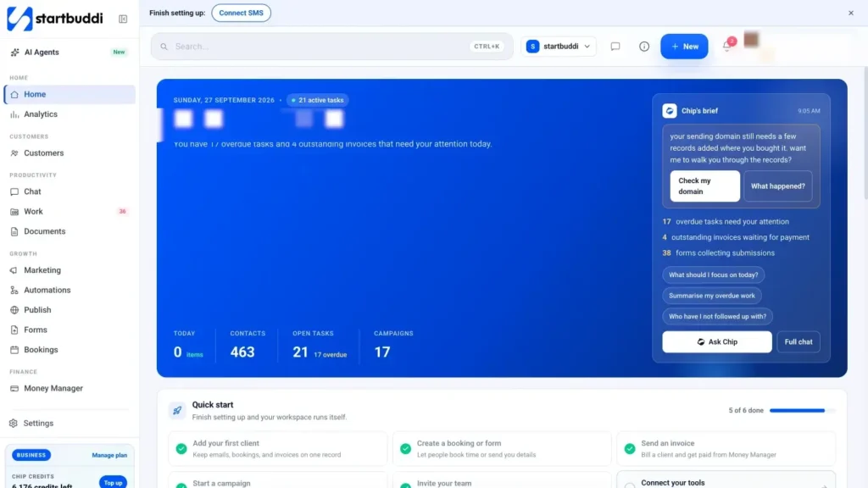Click the Documents sidebar icon
This screenshot has width=868, height=488.
tap(14, 231)
